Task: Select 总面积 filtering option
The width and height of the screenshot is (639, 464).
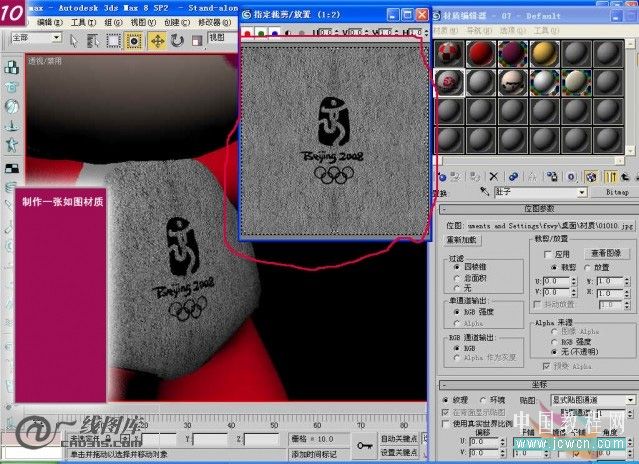Action: pyautogui.click(x=457, y=278)
